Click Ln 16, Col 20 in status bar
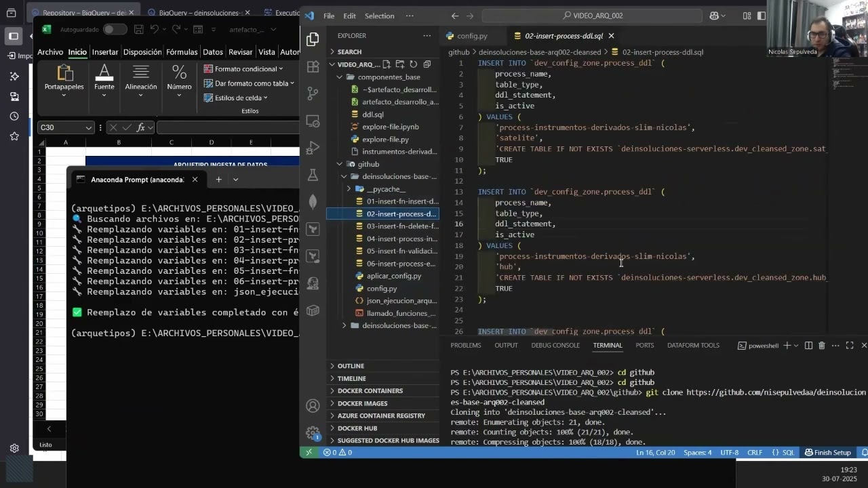868x488 pixels. click(656, 452)
